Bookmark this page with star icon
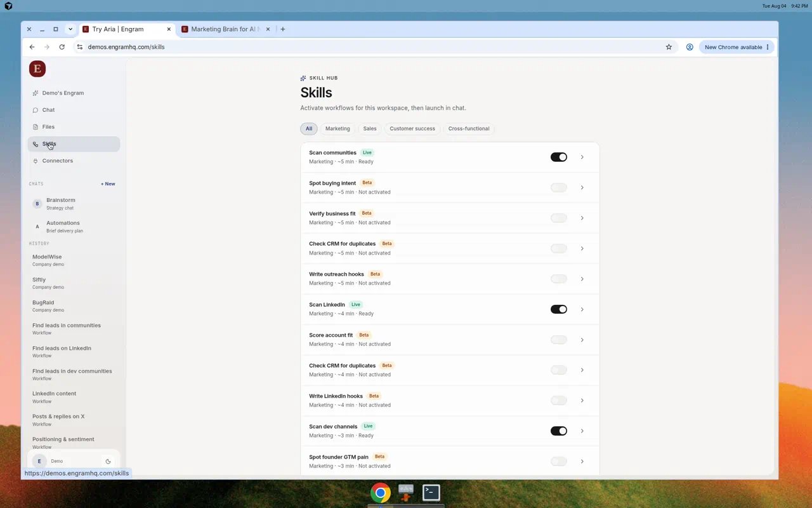 [x=669, y=47]
